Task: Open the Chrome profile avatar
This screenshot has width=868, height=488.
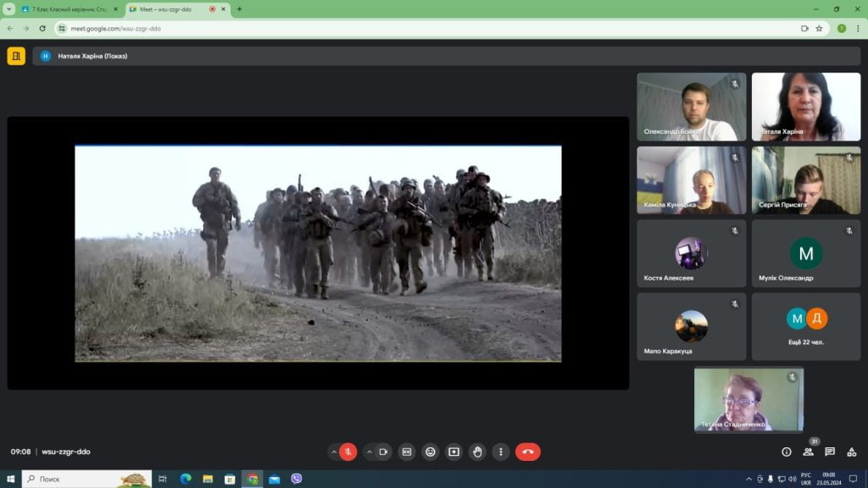Action: click(842, 29)
